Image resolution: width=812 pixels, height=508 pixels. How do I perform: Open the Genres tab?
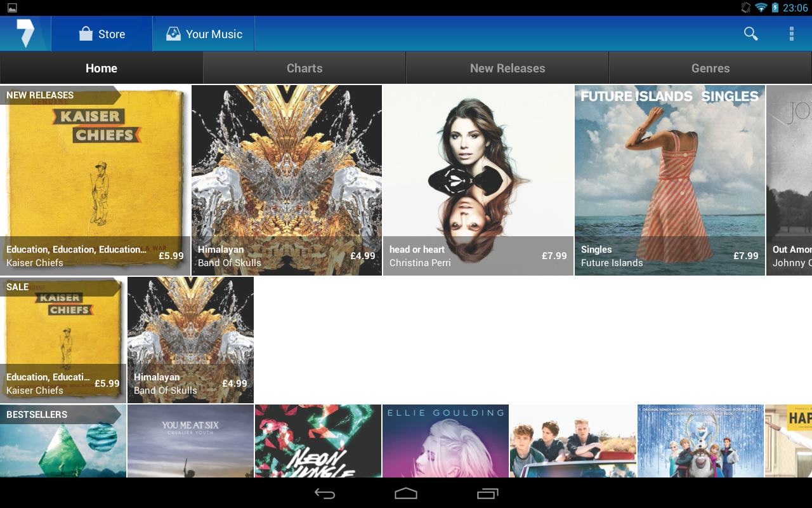(710, 68)
